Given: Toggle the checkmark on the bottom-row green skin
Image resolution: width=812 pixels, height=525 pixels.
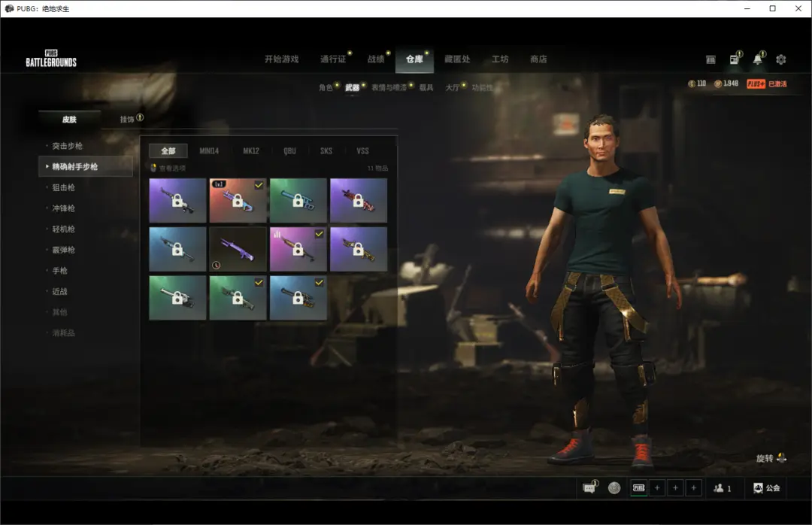Looking at the screenshot, I should click(259, 283).
